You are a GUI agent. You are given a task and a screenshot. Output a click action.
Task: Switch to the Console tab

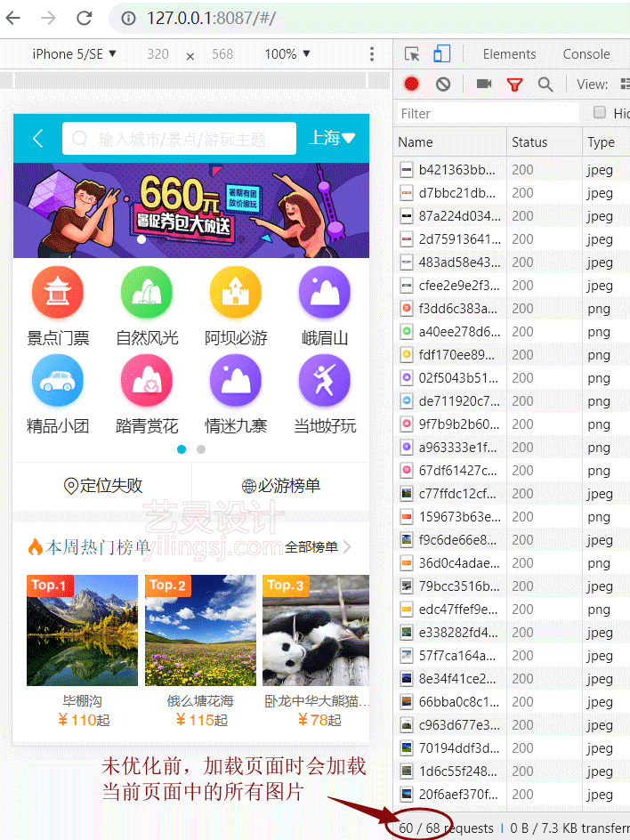coord(586,54)
